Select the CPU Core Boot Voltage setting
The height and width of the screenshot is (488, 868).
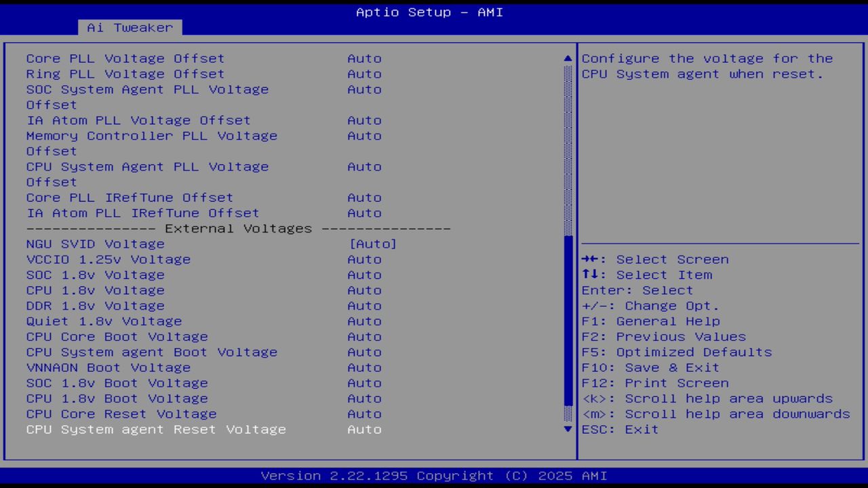tap(117, 336)
